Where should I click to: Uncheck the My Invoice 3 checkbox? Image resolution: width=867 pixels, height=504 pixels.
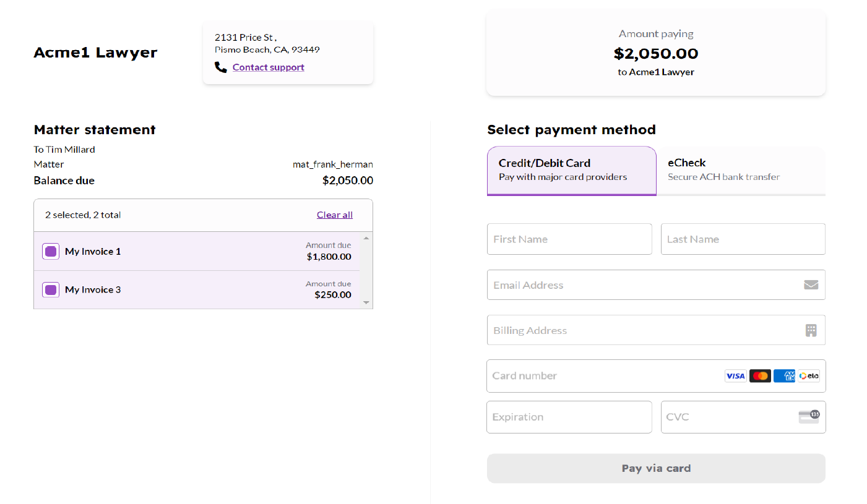(x=51, y=289)
